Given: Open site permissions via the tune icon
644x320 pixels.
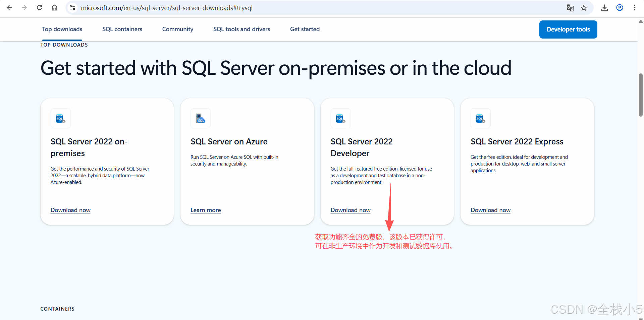Looking at the screenshot, I should (x=72, y=7).
